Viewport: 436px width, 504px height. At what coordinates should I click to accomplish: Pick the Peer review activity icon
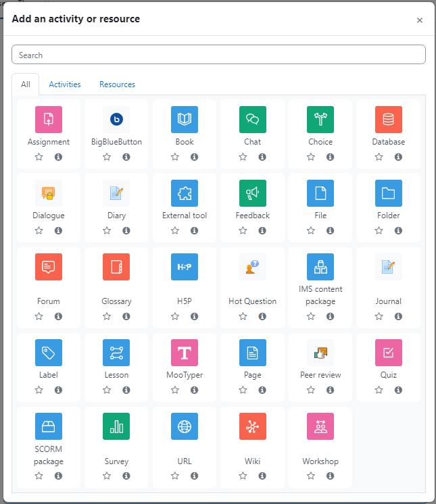[320, 352]
